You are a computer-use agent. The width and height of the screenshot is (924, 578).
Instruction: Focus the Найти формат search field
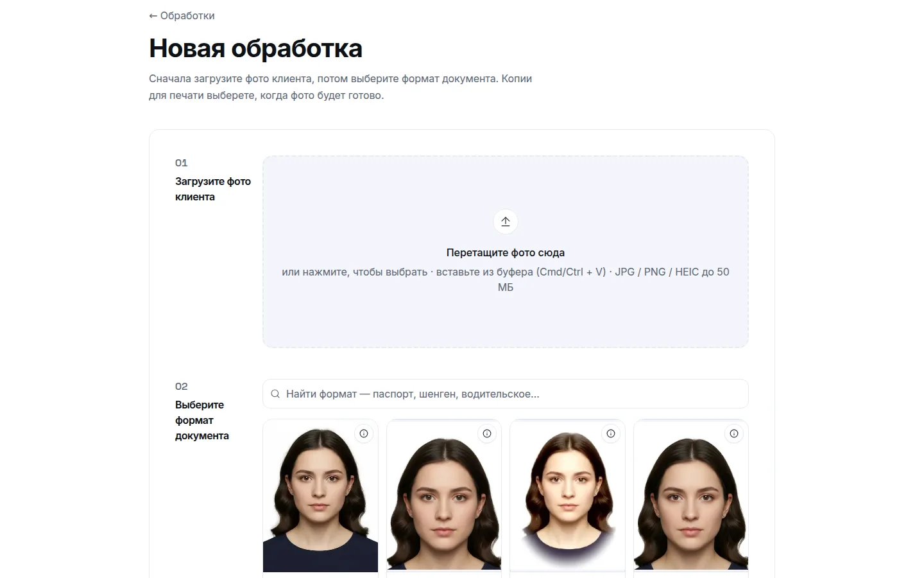coord(506,394)
